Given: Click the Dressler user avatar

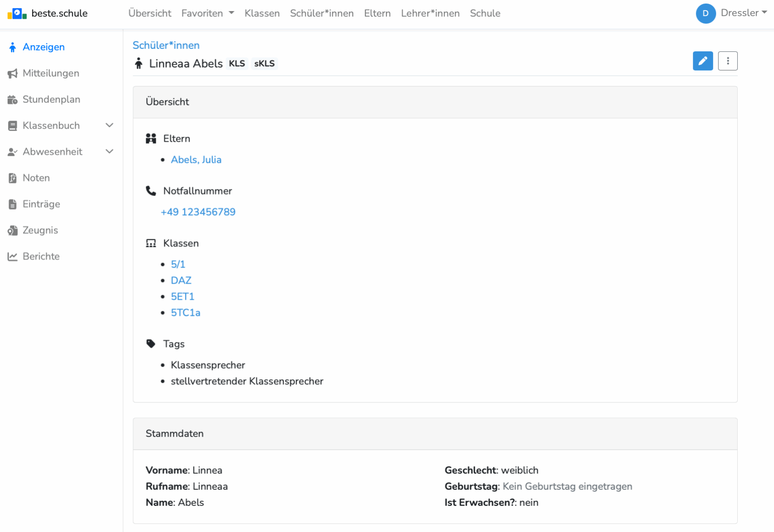Looking at the screenshot, I should [x=705, y=14].
